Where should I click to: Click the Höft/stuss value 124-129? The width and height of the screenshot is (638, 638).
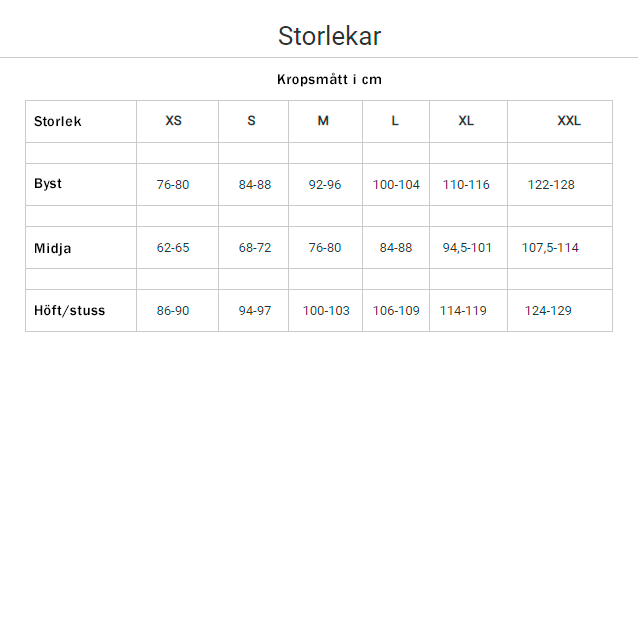548,311
